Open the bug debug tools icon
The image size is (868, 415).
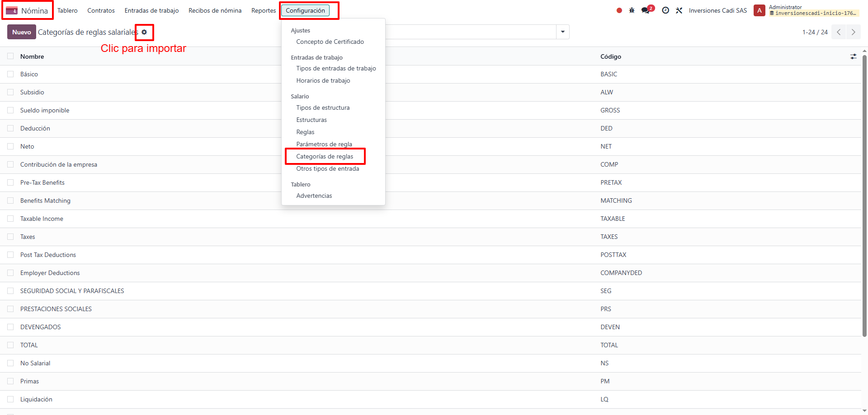(x=632, y=10)
